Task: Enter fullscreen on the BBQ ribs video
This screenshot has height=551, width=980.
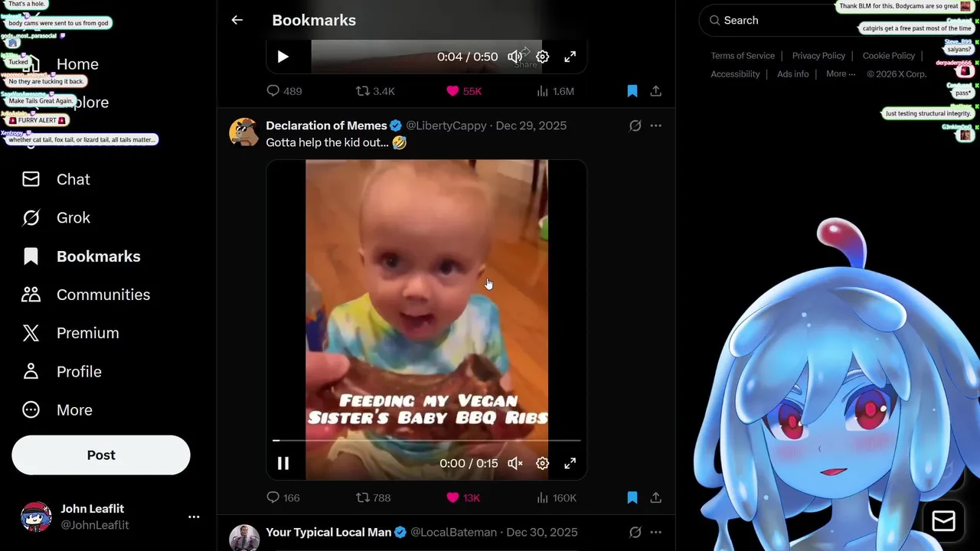Action: [x=570, y=463]
